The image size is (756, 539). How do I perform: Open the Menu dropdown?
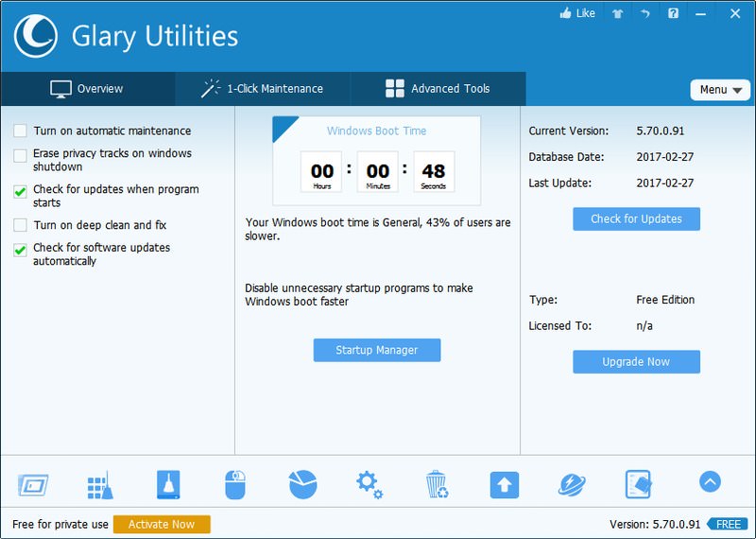coord(720,90)
